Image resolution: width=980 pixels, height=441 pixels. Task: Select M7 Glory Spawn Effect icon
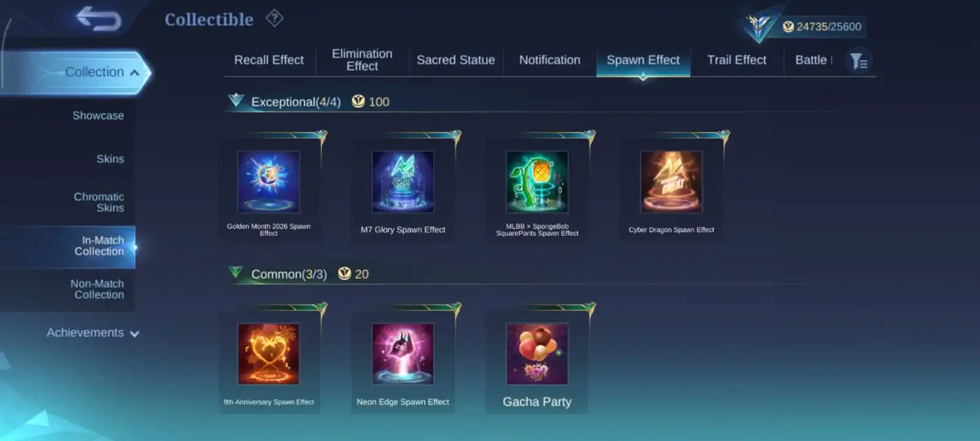click(403, 182)
